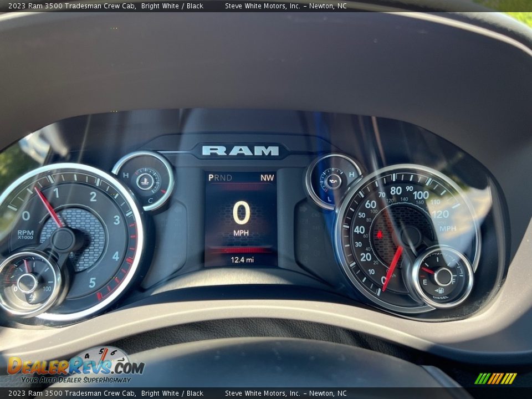This screenshot has width=532, height=399.
Task: Click the H on the coolant gauge
Action: 126,175
